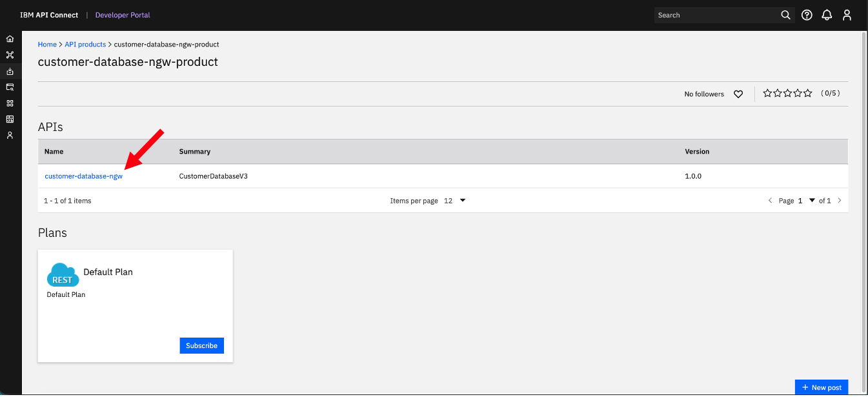Open the table-layout sidebar icon
The height and width of the screenshot is (397, 868).
[x=10, y=119]
